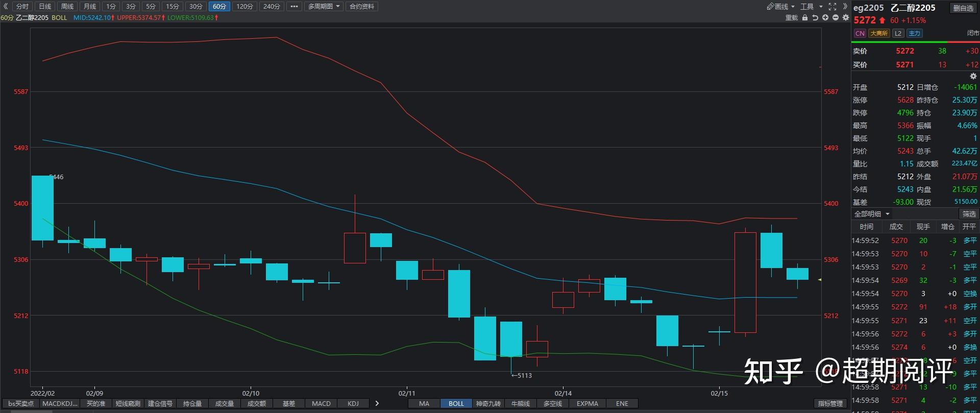Select 分时 intraday period

tap(22, 7)
